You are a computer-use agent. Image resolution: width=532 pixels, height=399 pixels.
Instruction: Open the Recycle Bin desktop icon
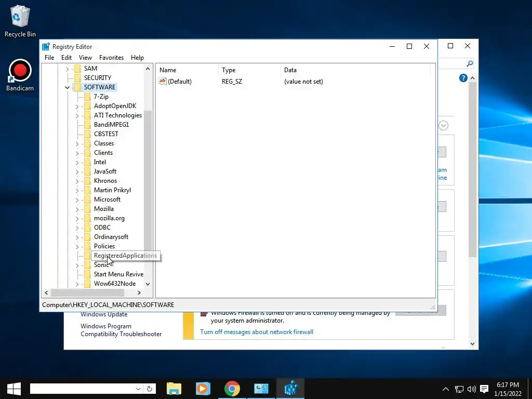click(x=20, y=21)
